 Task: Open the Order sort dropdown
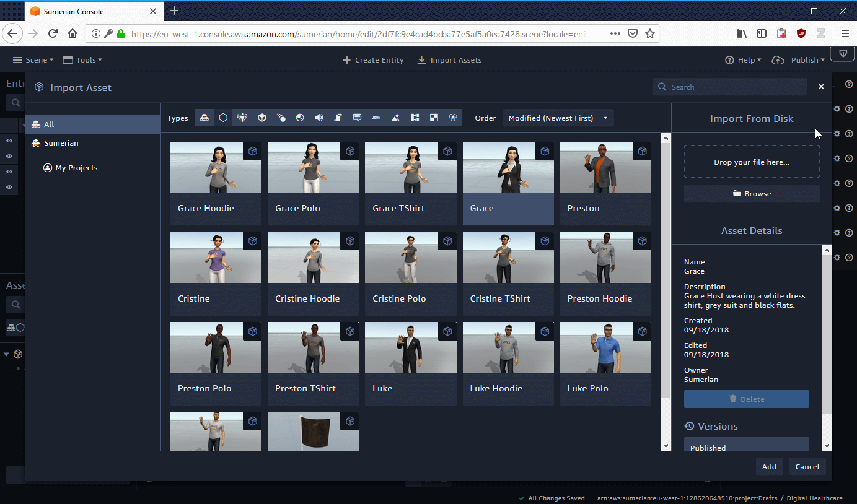coord(558,118)
